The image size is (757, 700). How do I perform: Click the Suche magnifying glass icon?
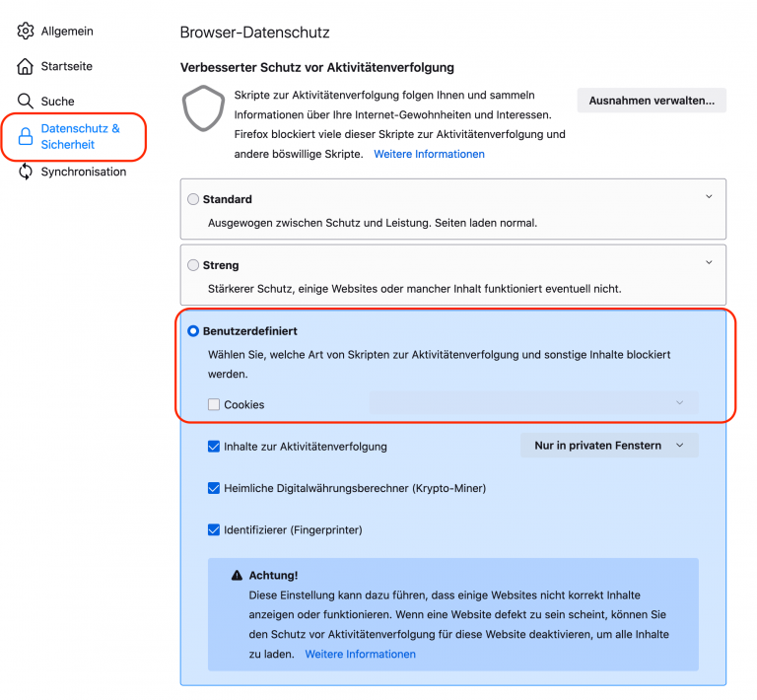click(26, 101)
